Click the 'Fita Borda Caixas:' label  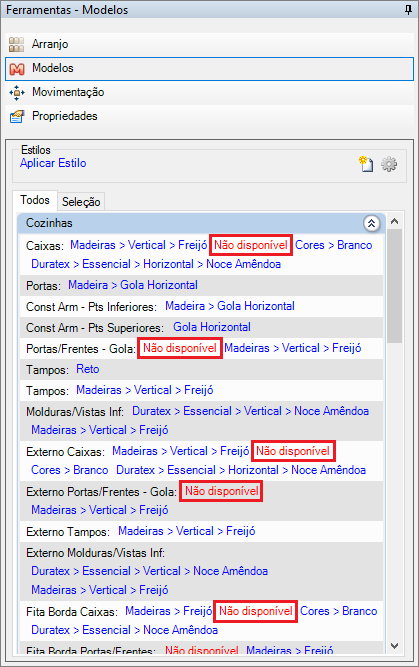[x=72, y=612]
